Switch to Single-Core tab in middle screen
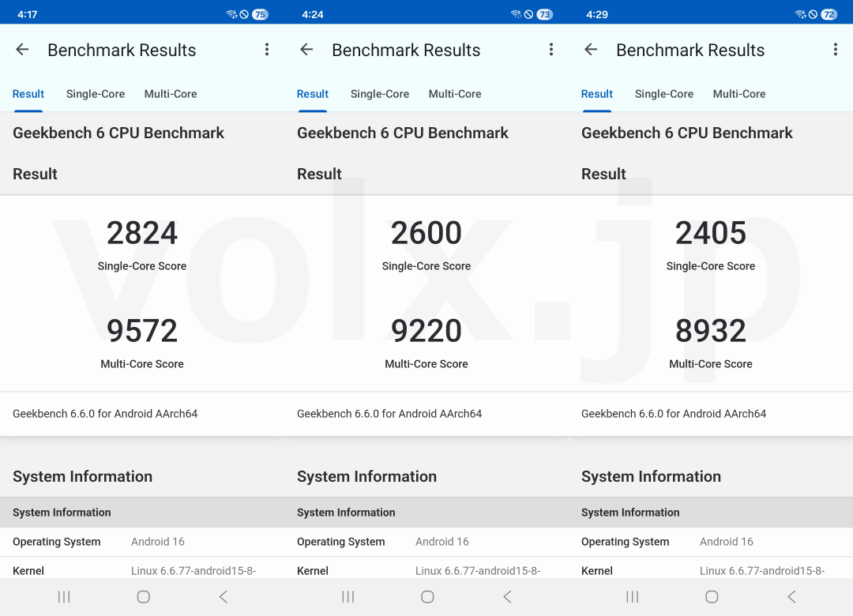This screenshot has height=616, width=853. pos(380,94)
